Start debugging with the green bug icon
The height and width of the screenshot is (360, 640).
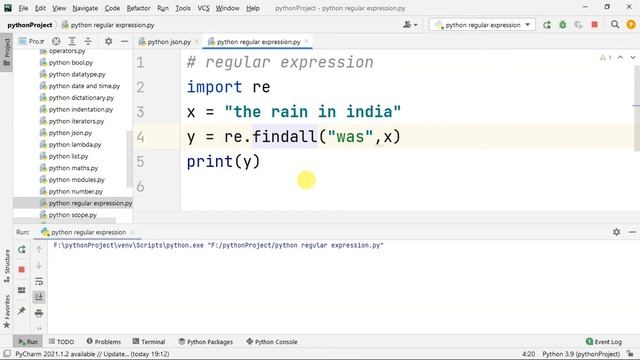click(563, 25)
